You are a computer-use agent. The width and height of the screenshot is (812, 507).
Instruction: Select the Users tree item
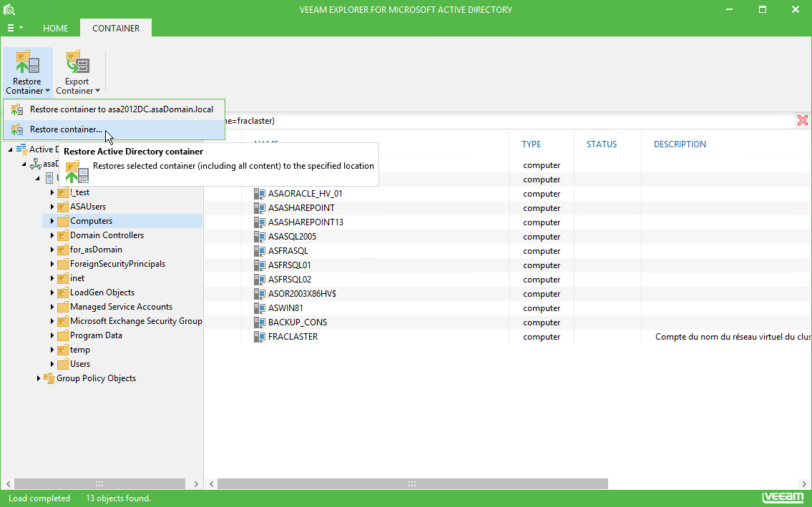80,364
